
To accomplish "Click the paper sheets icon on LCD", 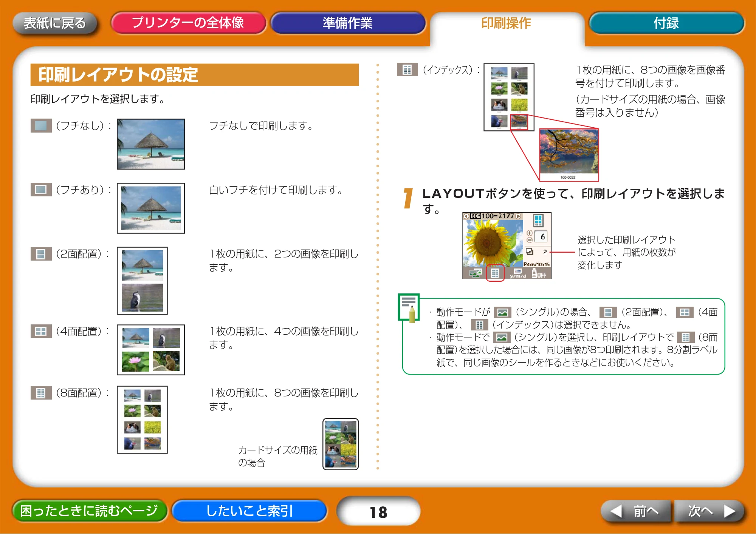I will [530, 252].
